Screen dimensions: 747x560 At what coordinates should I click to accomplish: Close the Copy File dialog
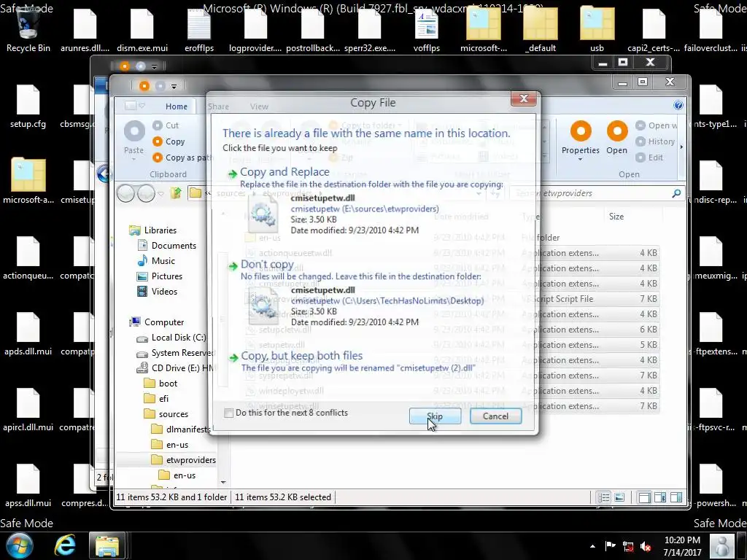524,98
